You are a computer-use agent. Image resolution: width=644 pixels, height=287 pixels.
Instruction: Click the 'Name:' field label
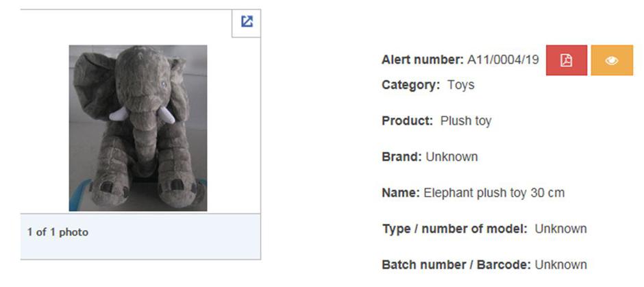pyautogui.click(x=400, y=193)
